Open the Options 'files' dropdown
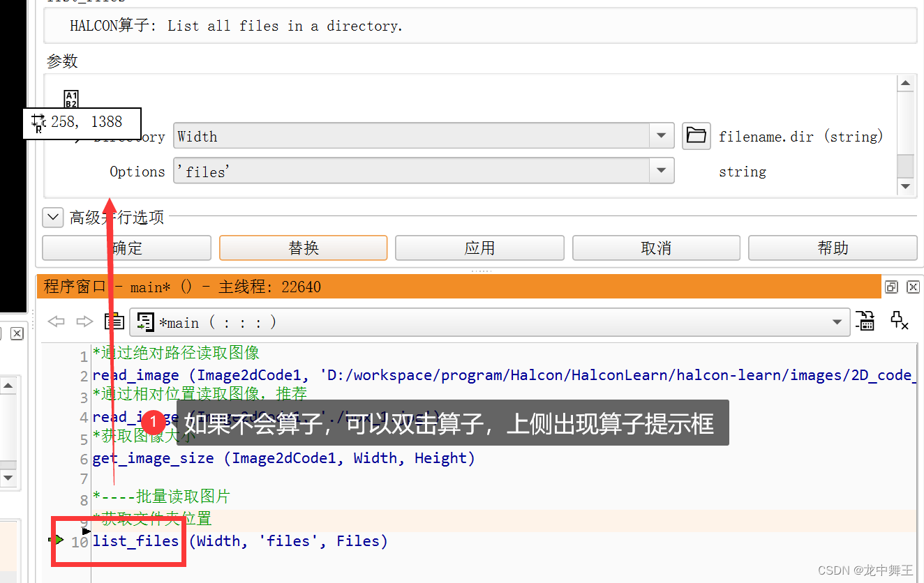The width and height of the screenshot is (924, 583). tap(661, 171)
